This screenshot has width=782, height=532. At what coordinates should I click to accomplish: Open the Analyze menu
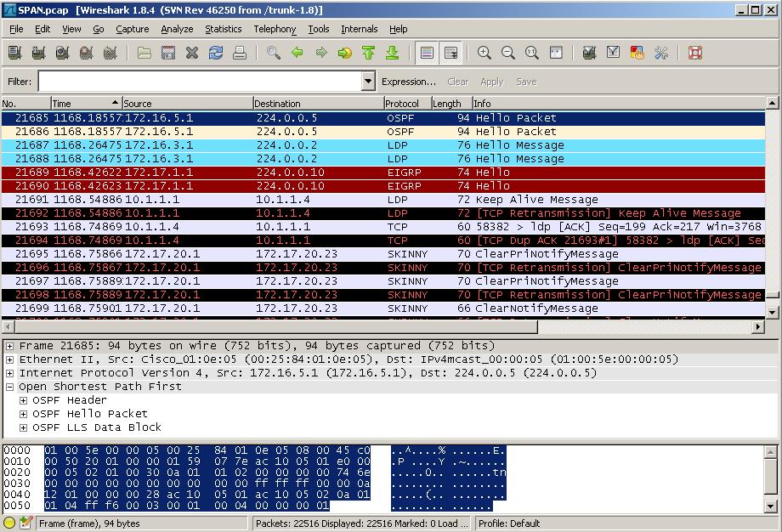coord(177,29)
